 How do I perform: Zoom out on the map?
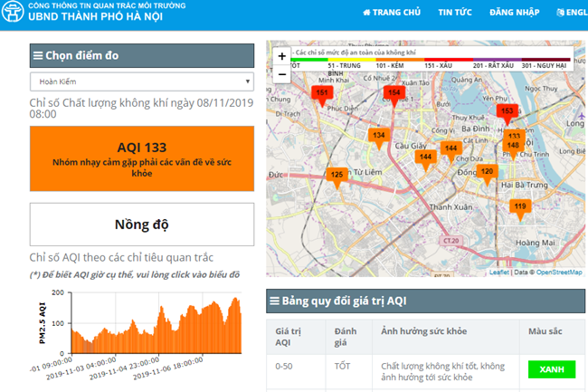(282, 74)
